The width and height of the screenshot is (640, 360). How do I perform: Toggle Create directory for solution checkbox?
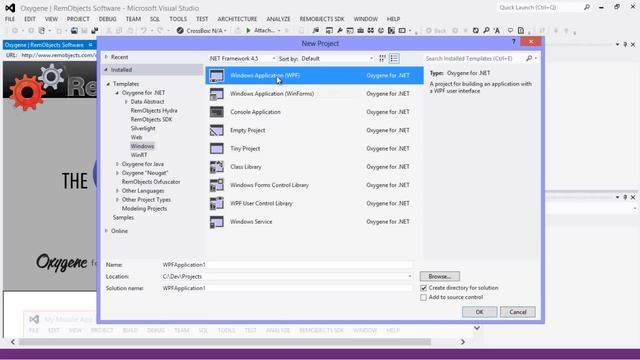[423, 288]
